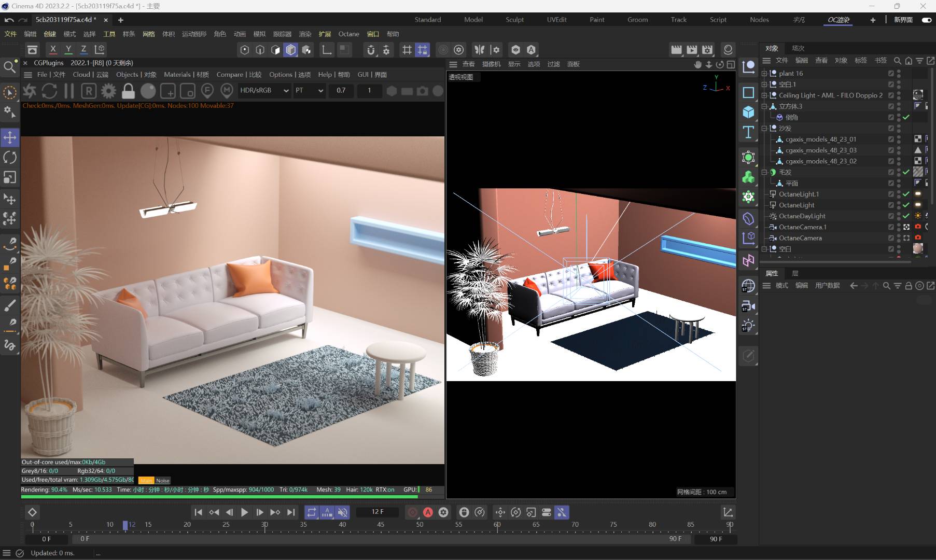Open the search magnifier in left toolbar
Viewport: 936px width, 560px height.
coord(9,67)
